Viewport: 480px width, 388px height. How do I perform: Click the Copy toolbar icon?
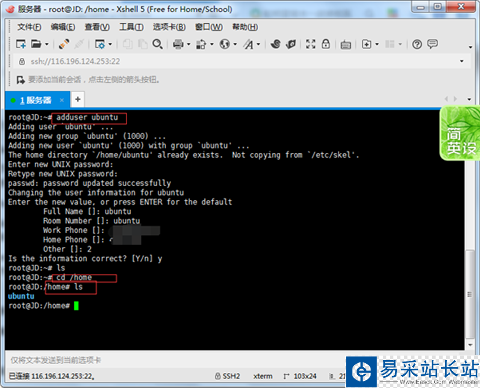(x=128, y=44)
